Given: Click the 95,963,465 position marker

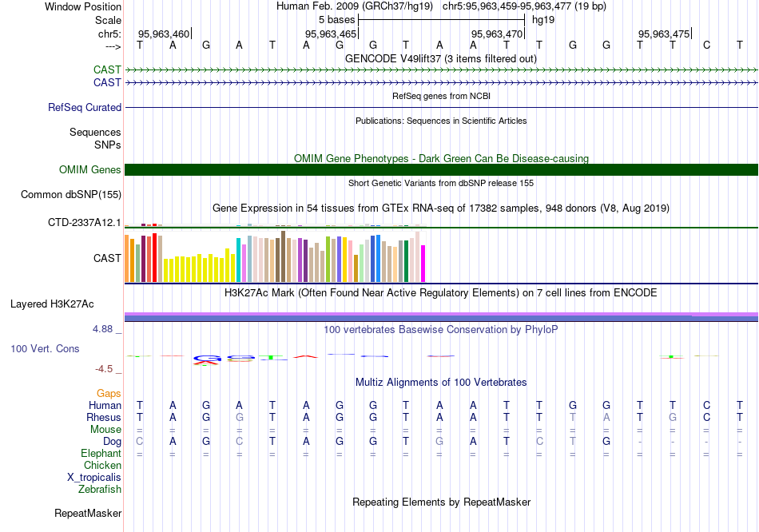Looking at the screenshot, I should 331,34.
